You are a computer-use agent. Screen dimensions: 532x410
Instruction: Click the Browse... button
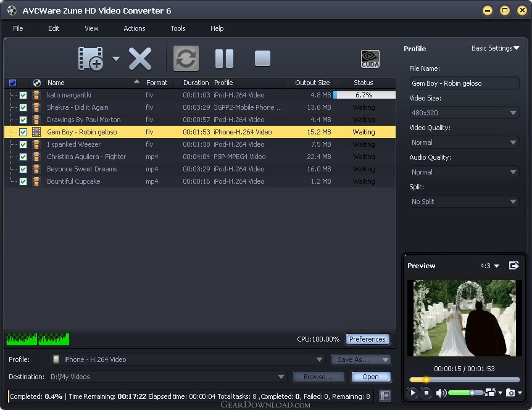pyautogui.click(x=318, y=377)
